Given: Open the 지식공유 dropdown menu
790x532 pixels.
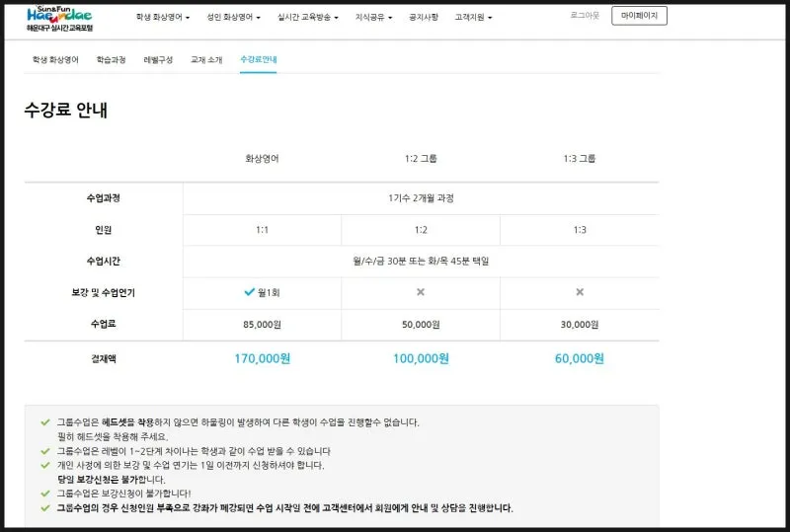Looking at the screenshot, I should point(373,18).
